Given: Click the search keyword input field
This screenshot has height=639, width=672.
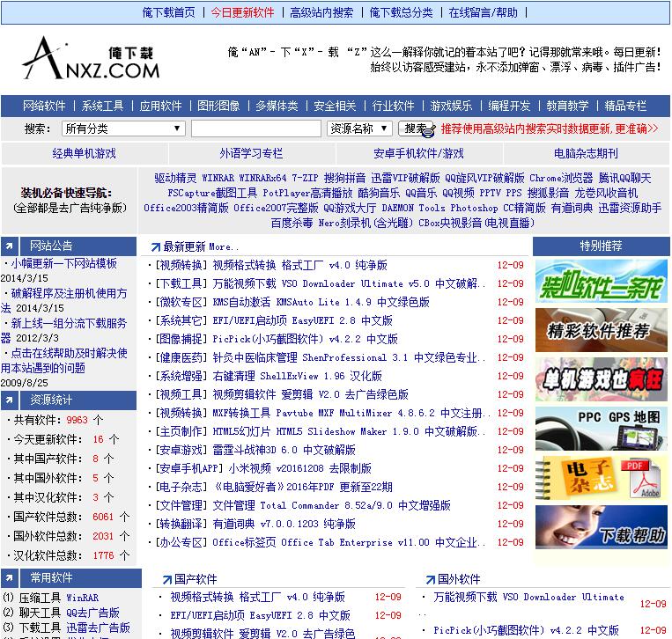Looking at the screenshot, I should pos(256,129).
